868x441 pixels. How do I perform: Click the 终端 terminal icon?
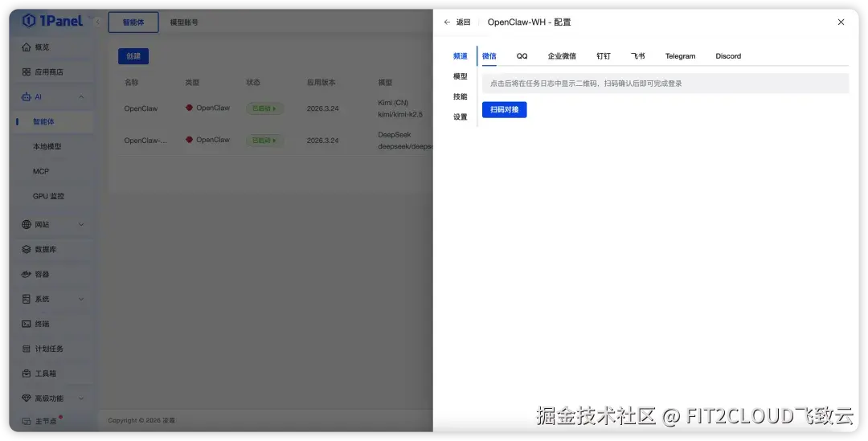coord(26,324)
